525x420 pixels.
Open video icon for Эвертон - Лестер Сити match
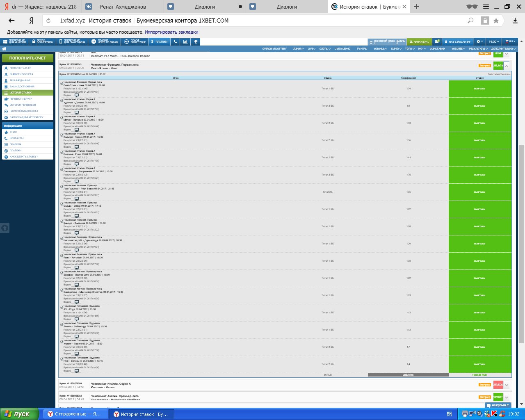click(77, 285)
